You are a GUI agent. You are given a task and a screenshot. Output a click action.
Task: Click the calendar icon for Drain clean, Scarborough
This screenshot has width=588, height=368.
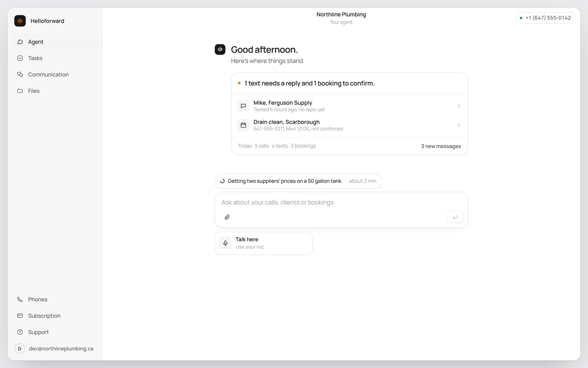pyautogui.click(x=243, y=125)
